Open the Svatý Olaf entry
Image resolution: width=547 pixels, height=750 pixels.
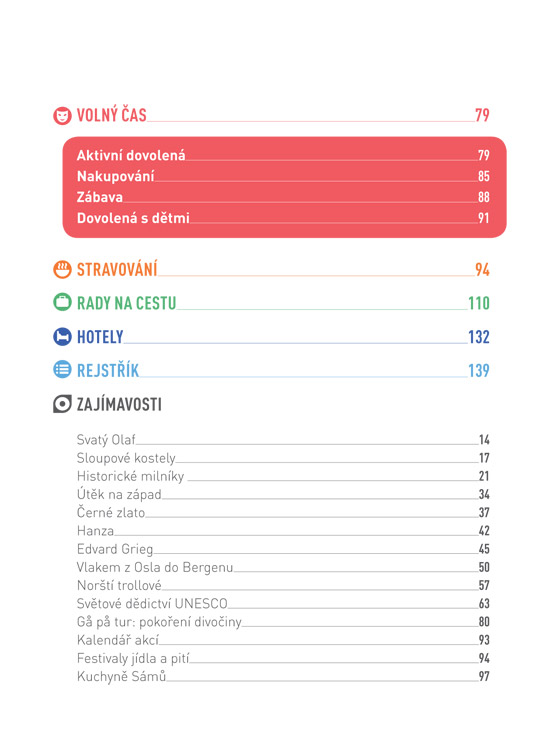(106, 440)
